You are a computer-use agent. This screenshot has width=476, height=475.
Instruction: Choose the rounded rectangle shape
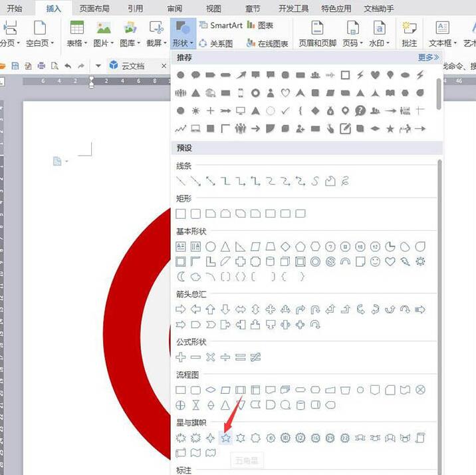coord(195,214)
